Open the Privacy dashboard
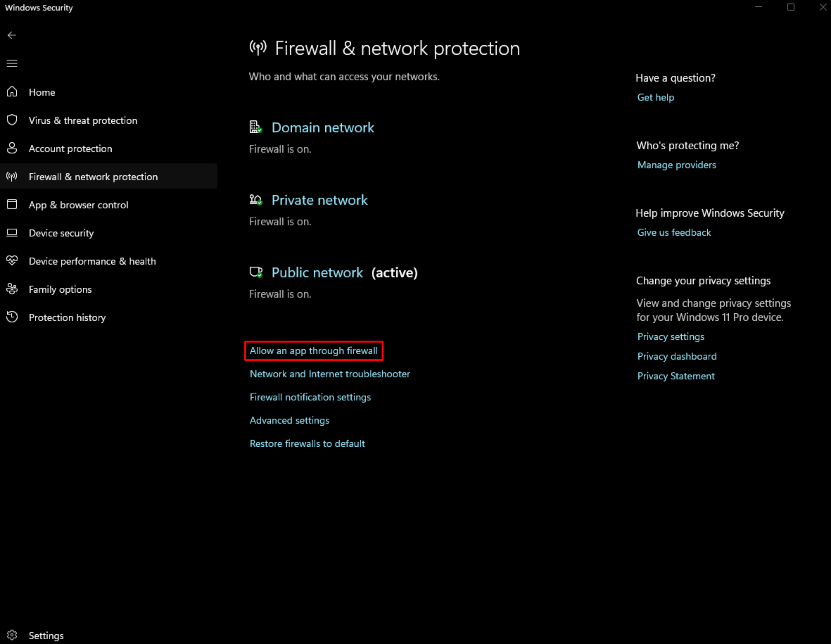Image resolution: width=831 pixels, height=644 pixels. tap(677, 356)
